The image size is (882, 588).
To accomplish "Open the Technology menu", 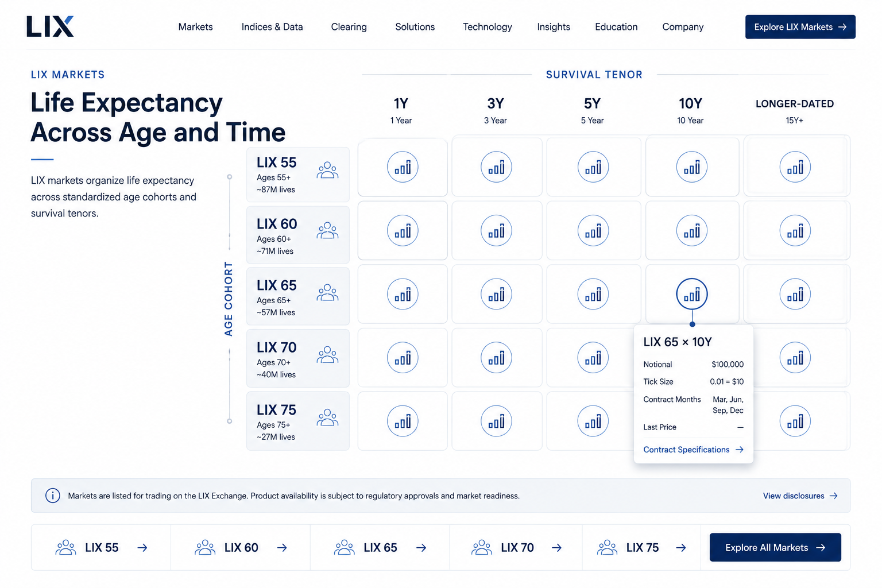I will (x=488, y=27).
